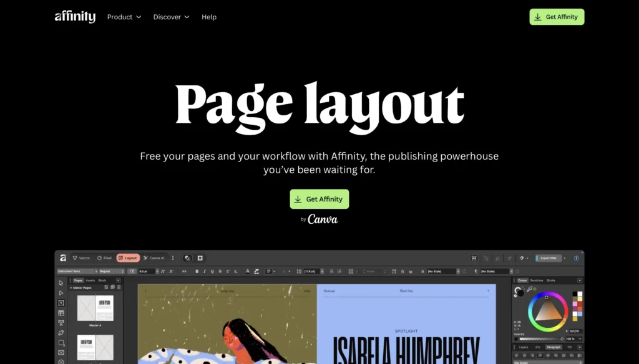Pick the pink colour swatch

(x=575, y=304)
